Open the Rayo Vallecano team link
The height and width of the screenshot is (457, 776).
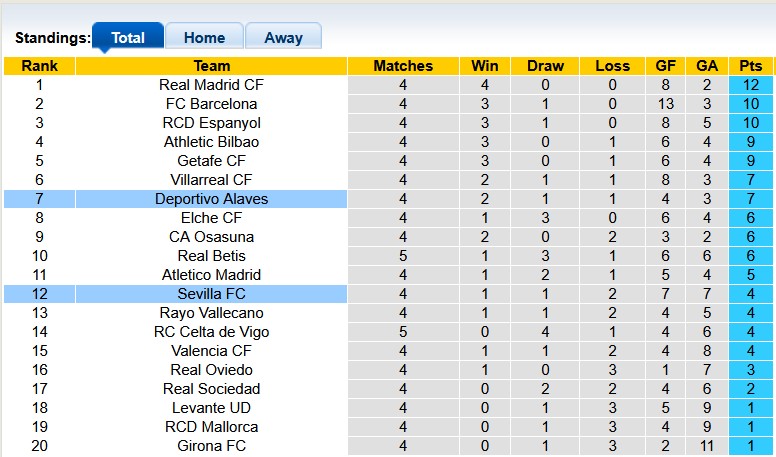[x=211, y=313]
